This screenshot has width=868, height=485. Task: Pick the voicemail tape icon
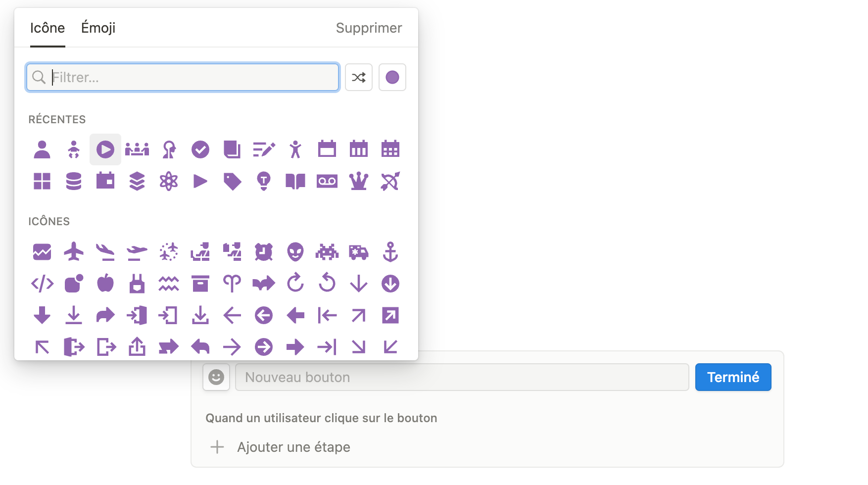(x=327, y=181)
